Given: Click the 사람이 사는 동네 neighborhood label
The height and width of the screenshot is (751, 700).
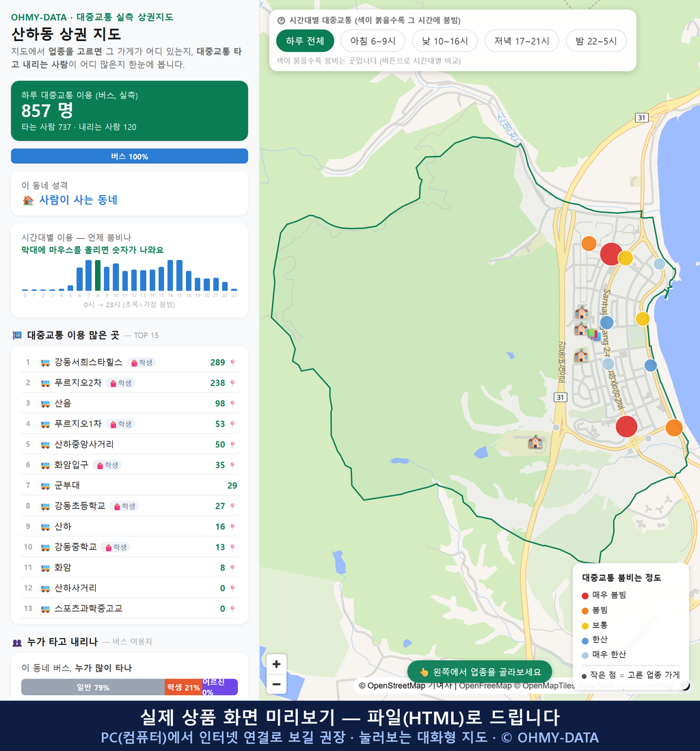Looking at the screenshot, I should [78, 200].
